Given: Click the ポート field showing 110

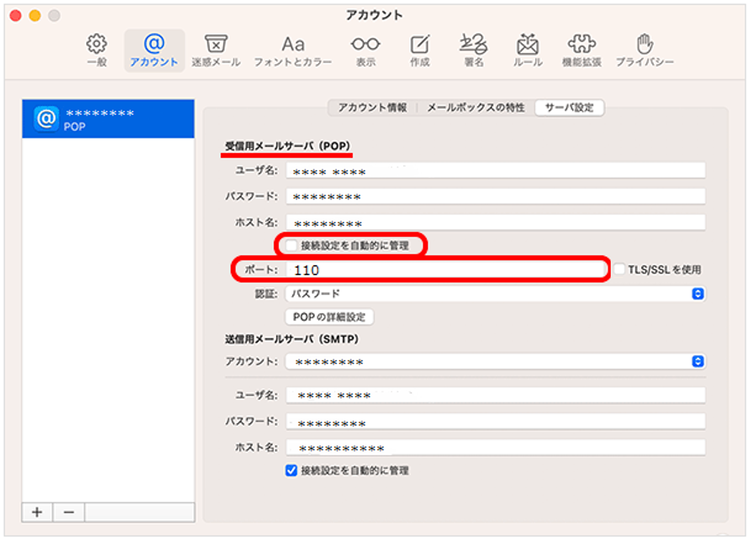Looking at the screenshot, I should pos(446,269).
